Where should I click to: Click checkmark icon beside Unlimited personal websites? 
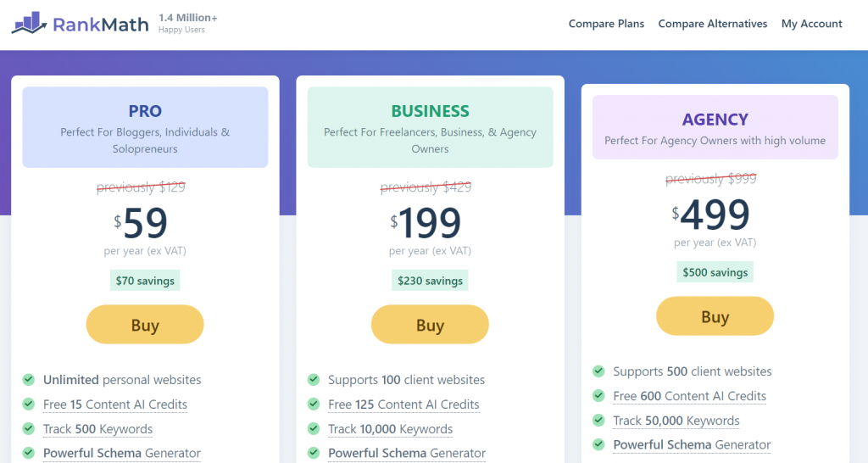(x=28, y=379)
